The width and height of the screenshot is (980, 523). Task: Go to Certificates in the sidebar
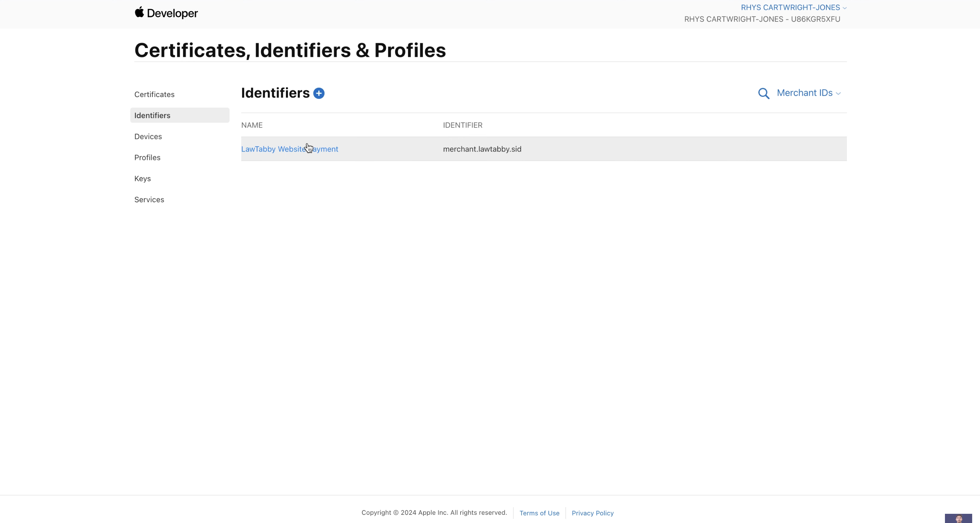click(154, 94)
